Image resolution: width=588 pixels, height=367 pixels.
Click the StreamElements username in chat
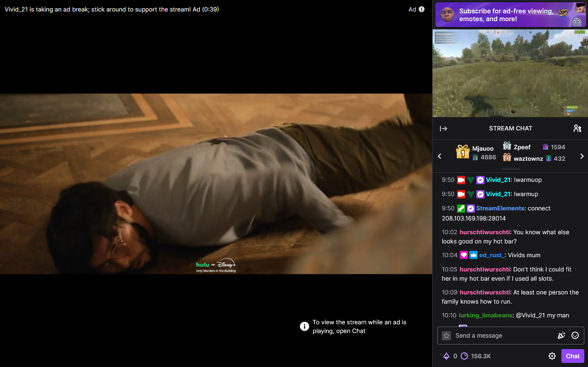point(501,208)
